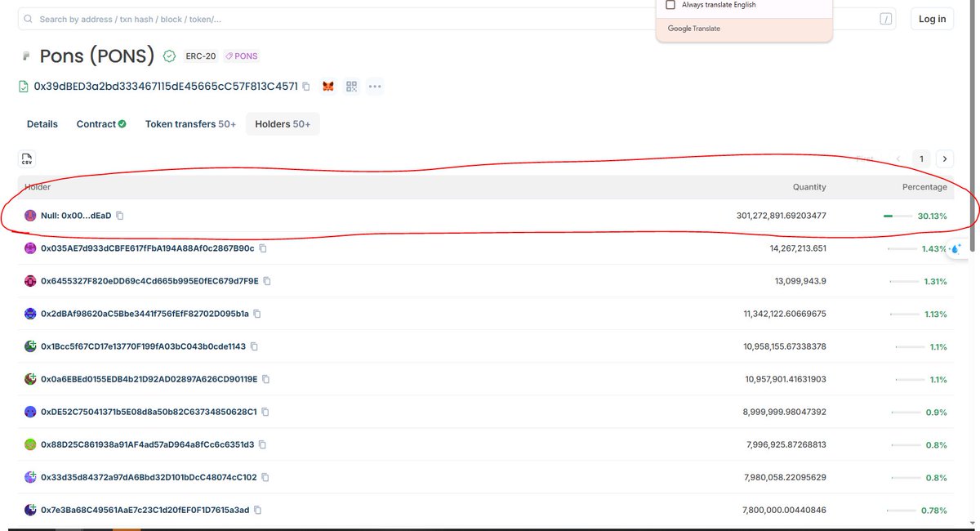980x531 pixels.
Task: Open holder 0x0a6EBEd0155EDB4b21D92AD02897A626CD90119E
Action: tap(149, 379)
